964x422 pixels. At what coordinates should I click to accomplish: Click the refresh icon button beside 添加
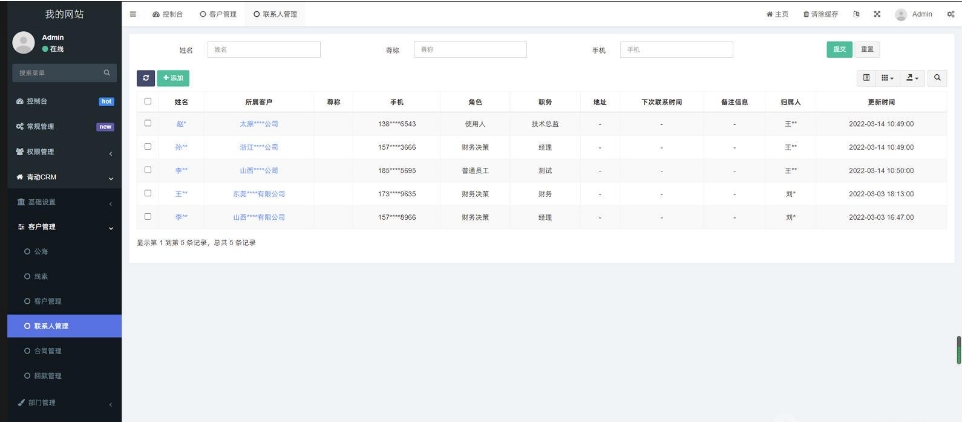(x=146, y=78)
